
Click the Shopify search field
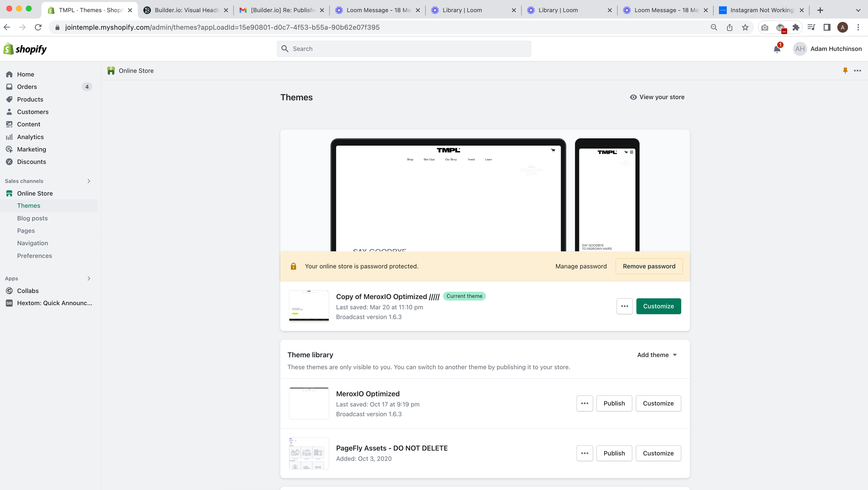coord(404,49)
